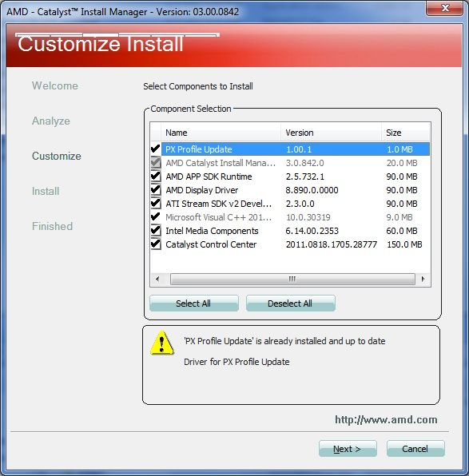Select the AMD Display Driver row
Image resolution: width=469 pixels, height=476 pixels.
(x=290, y=190)
